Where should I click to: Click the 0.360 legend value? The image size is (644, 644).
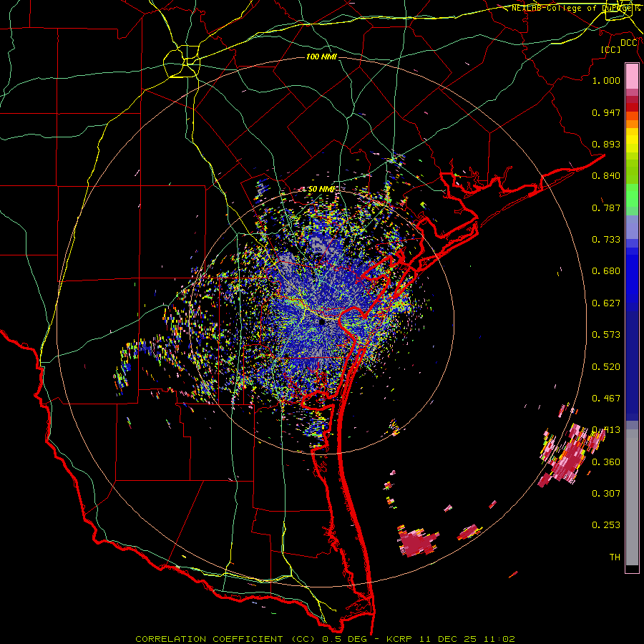(x=606, y=462)
